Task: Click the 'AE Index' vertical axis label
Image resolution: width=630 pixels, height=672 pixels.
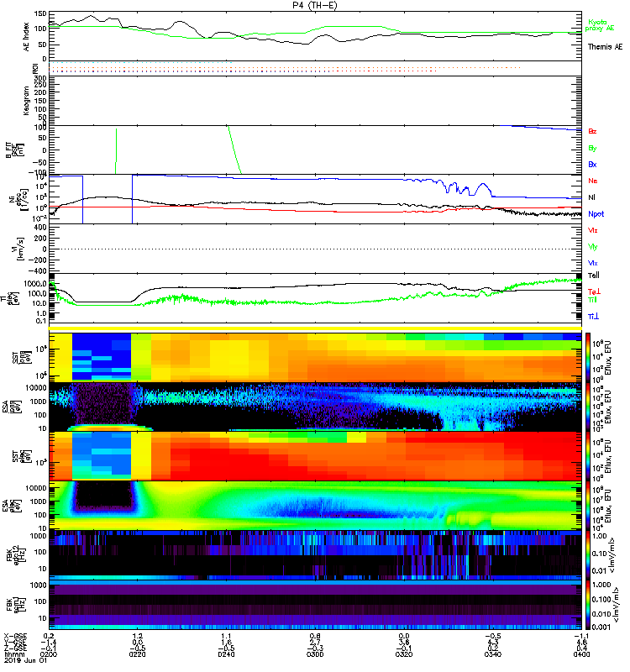Action: [27, 37]
